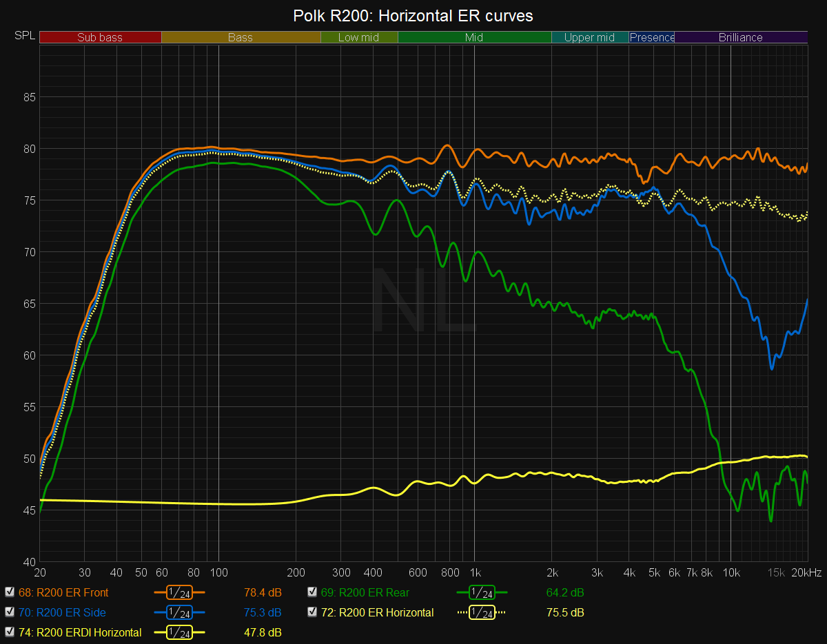The width and height of the screenshot is (827, 644).
Task: Select the 69: R200 ER Rear label
Action: [365, 592]
